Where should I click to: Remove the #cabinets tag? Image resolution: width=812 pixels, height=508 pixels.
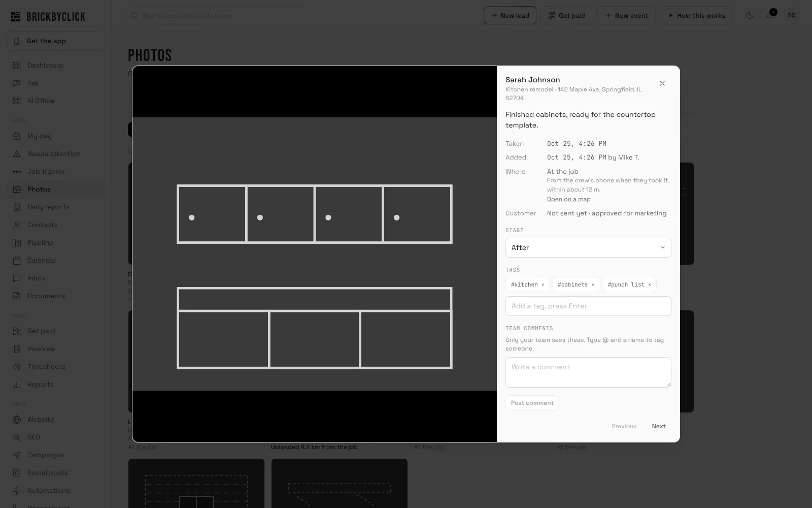[x=593, y=285]
